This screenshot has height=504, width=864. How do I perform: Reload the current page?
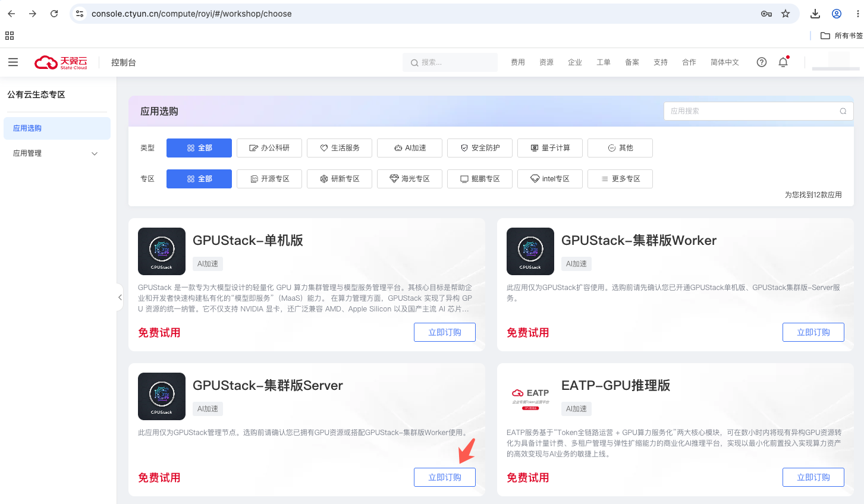tap(54, 14)
